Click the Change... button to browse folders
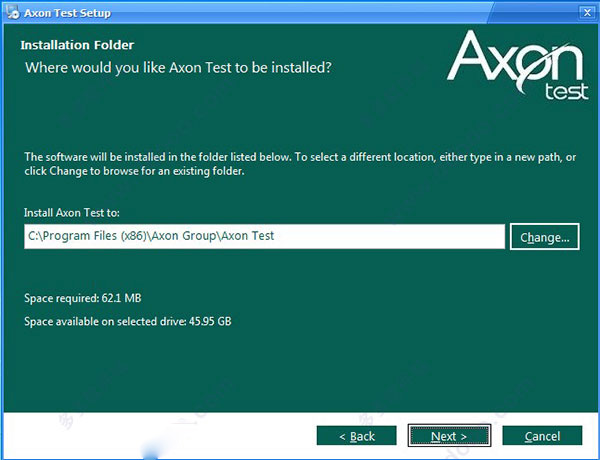600x460 pixels. click(544, 237)
